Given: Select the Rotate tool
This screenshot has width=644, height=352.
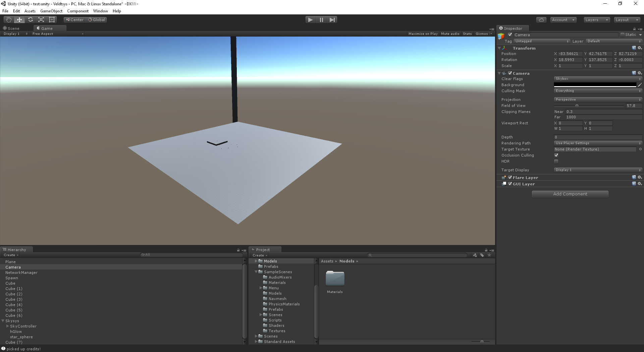Looking at the screenshot, I should point(30,19).
